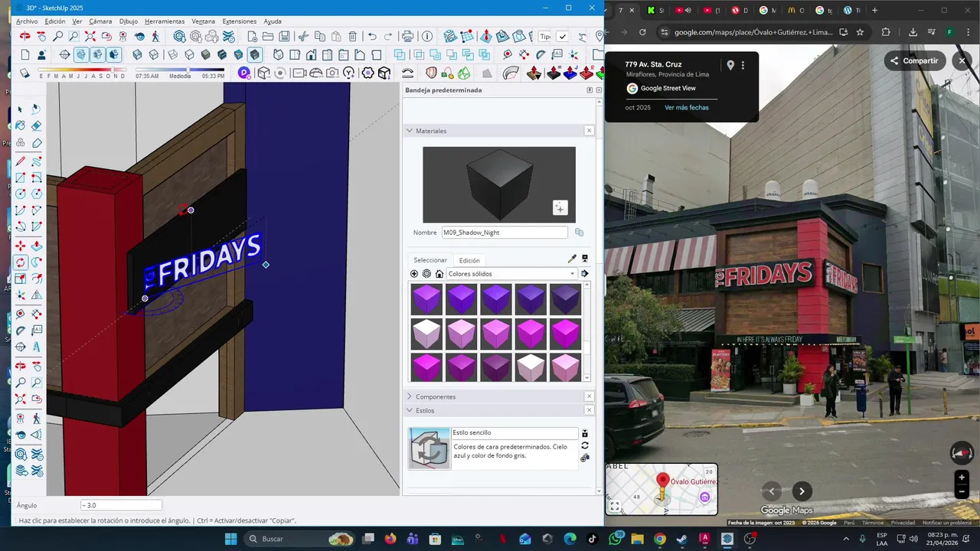This screenshot has height=551, width=980.
Task: Open the Archivo menu
Action: point(27,21)
